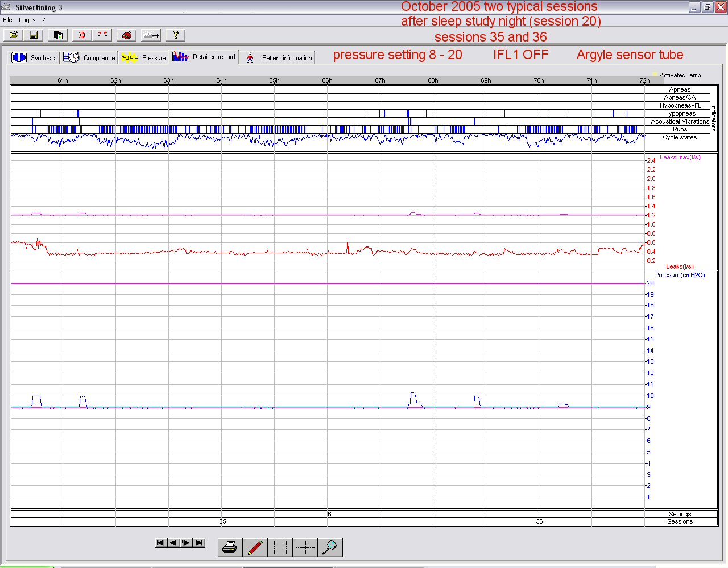Click the open folder toolbar icon

point(14,35)
